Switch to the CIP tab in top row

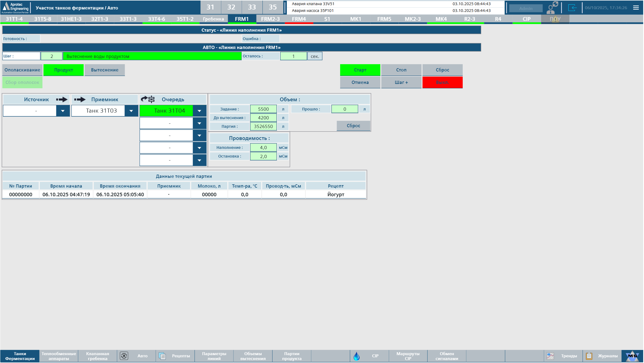(527, 19)
